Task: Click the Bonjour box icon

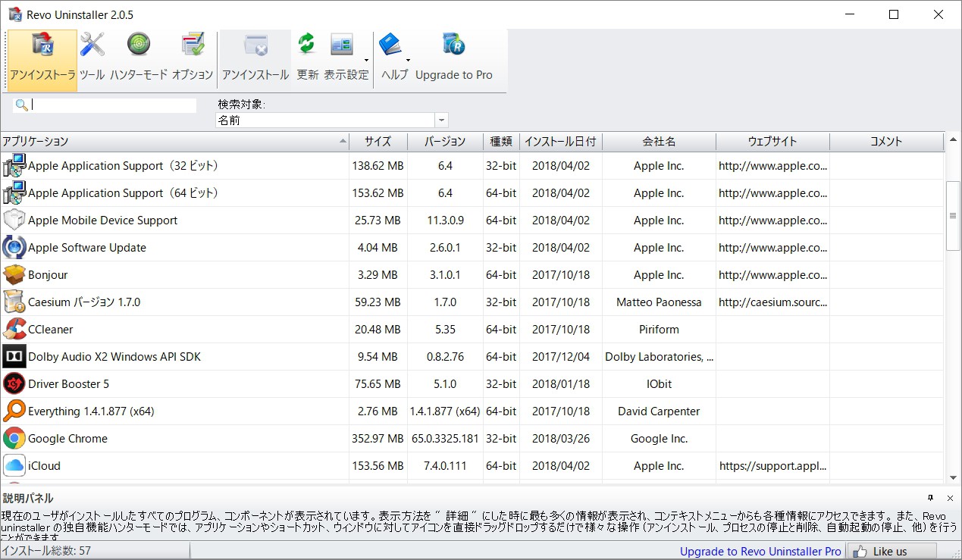Action: point(14,275)
